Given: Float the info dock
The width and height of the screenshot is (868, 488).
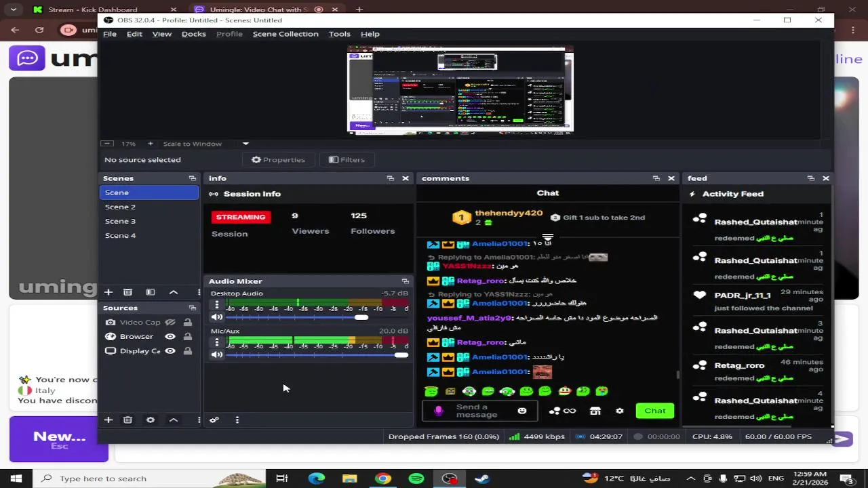Looking at the screenshot, I should point(391,178).
